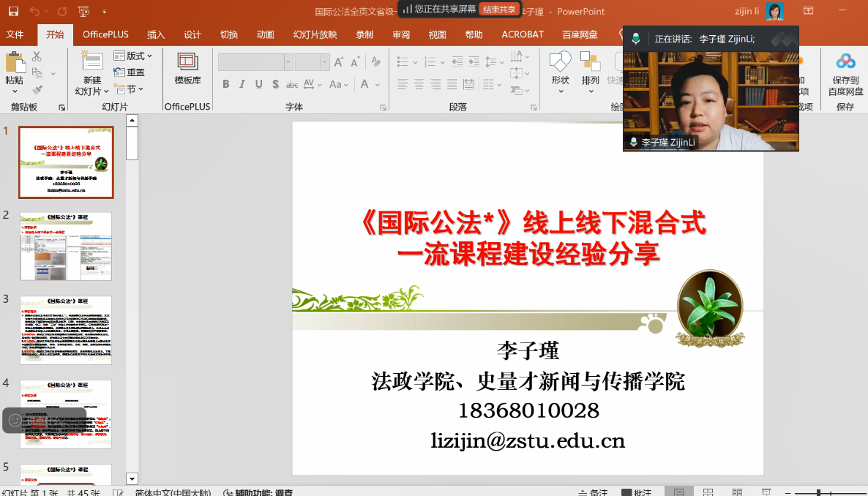Click the 结束共享 stop sharing button
Screen dimensions: 868x496
point(500,10)
